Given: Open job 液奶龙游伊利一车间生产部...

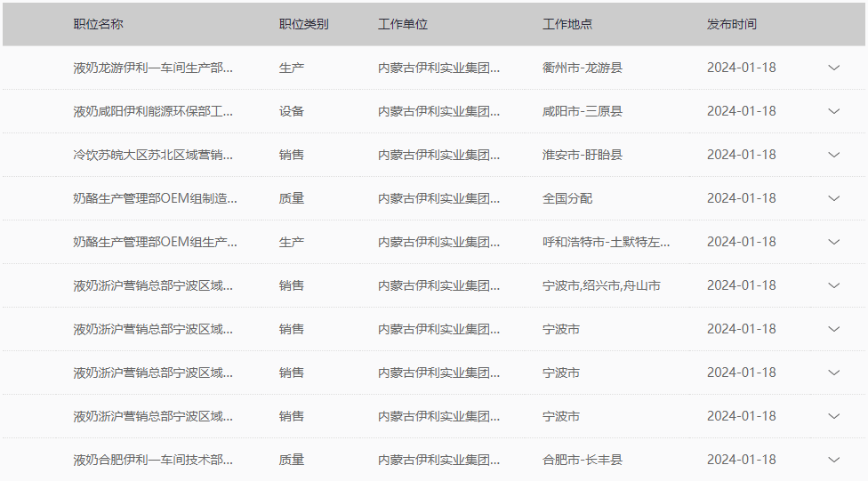Looking at the screenshot, I should coord(153,68).
